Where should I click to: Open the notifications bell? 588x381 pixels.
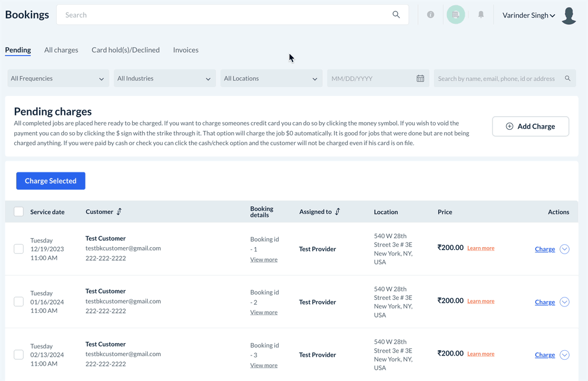click(x=481, y=15)
